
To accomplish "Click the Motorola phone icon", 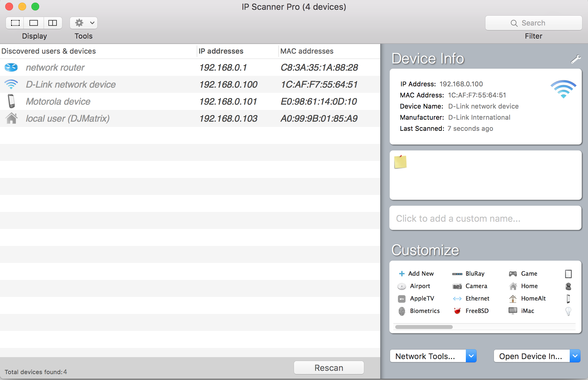I will [11, 101].
